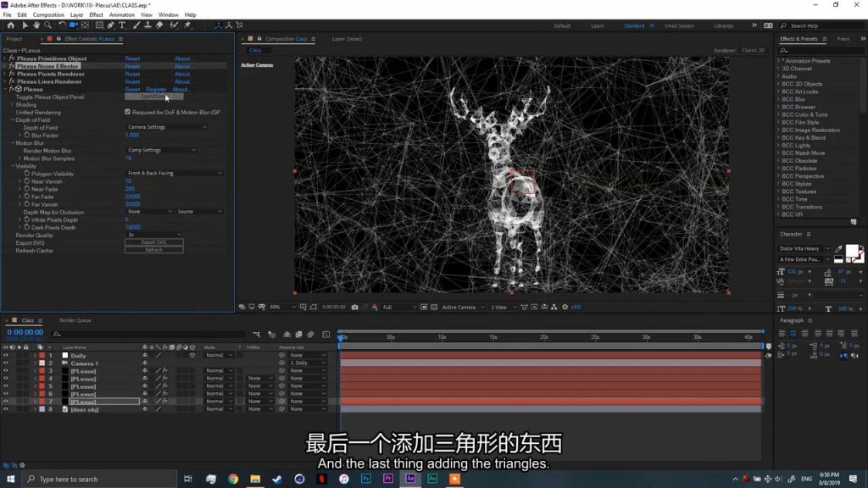
Task: Collapse the Visibility property group
Action: (12, 166)
